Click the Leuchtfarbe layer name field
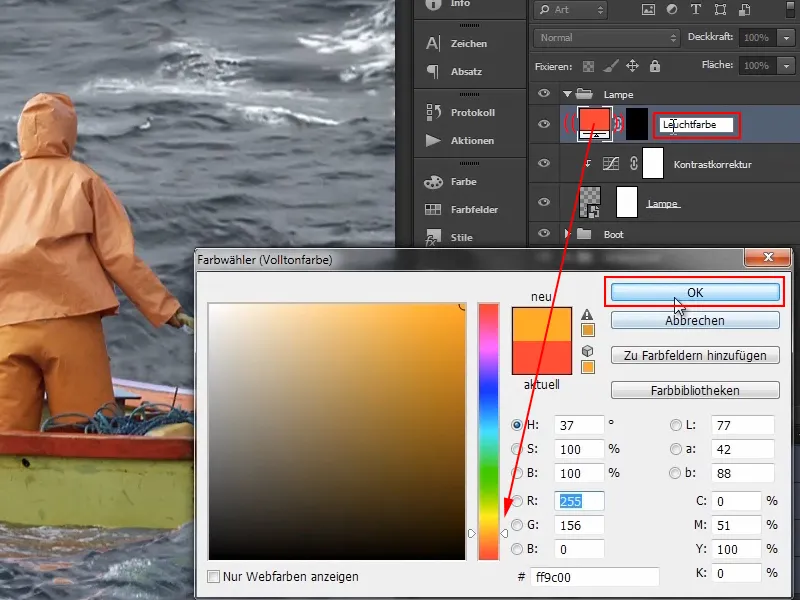Screen dimensions: 800x600 point(696,124)
